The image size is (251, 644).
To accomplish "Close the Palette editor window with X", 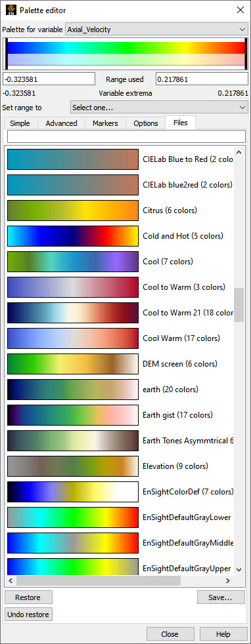I will (240, 10).
